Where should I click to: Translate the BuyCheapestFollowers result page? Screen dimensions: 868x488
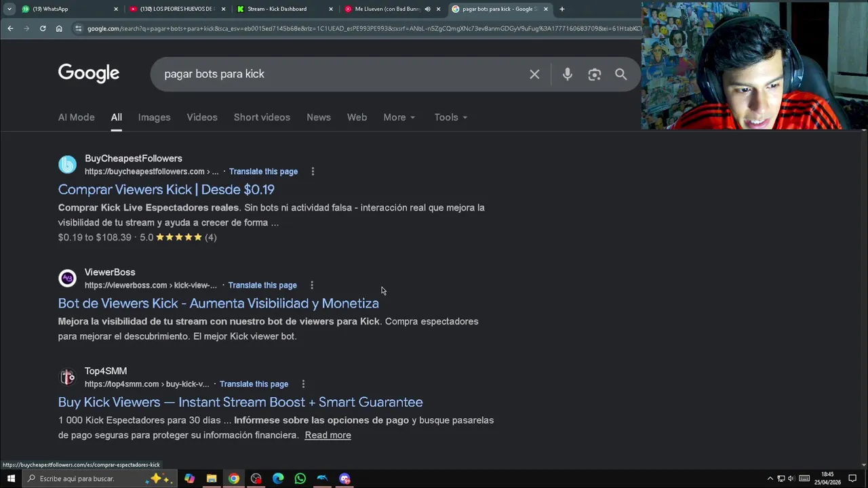point(263,171)
